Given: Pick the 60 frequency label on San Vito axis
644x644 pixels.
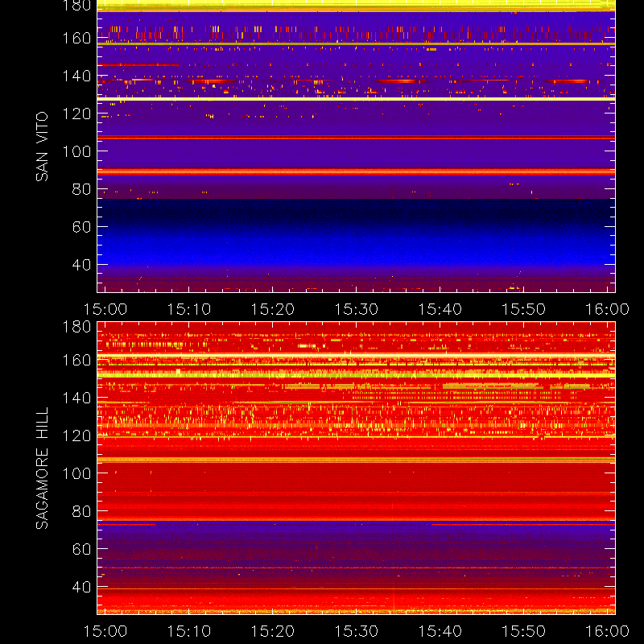Looking at the screenshot, I should [x=82, y=227].
